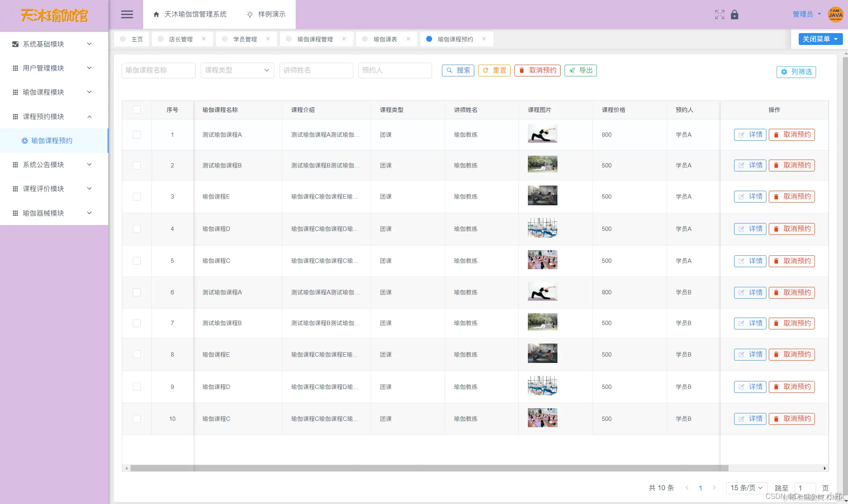Open 瑜伽课程预约 sidebar menu item
This screenshot has height=504, width=848.
coord(52,141)
